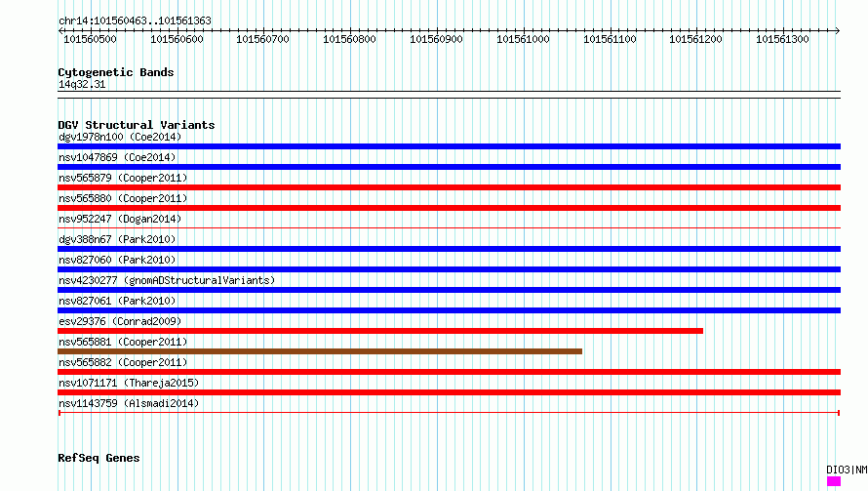
Task: Click the thin red nsv1143759 variant line
Action: point(449,413)
